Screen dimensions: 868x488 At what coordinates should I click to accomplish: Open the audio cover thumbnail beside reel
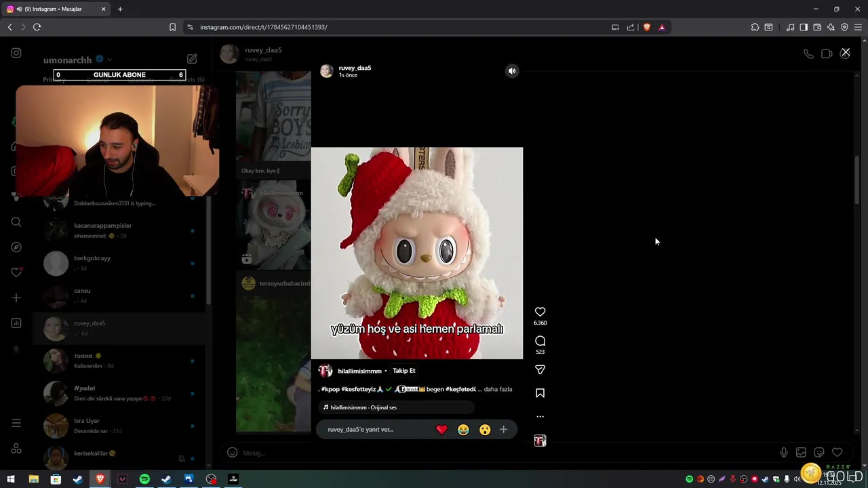pos(540,441)
